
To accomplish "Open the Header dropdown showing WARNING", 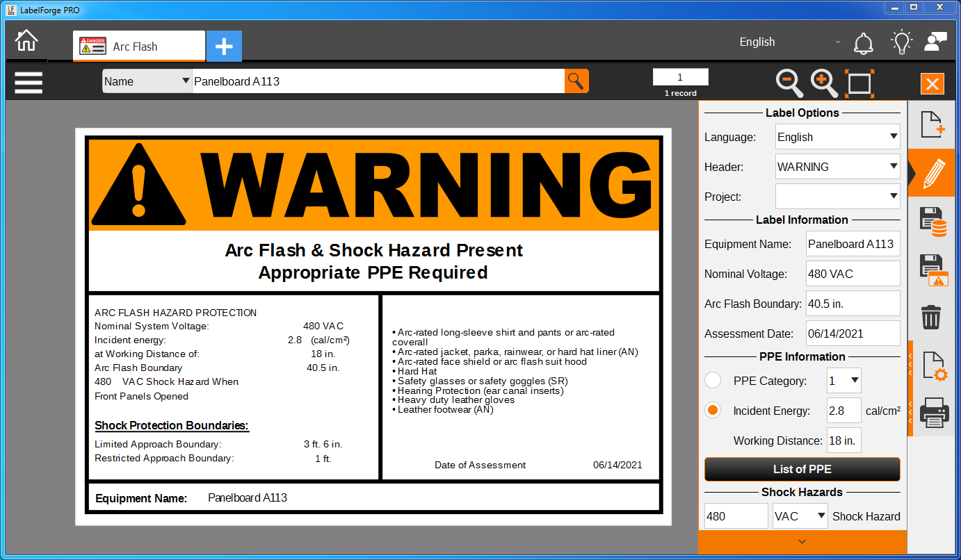I will coord(837,167).
